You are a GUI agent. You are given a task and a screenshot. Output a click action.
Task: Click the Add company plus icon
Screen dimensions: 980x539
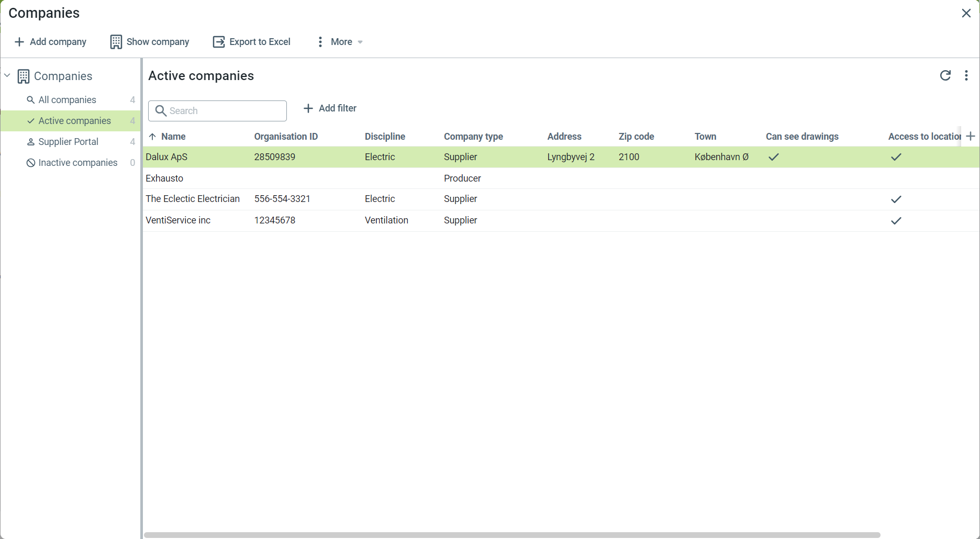19,42
